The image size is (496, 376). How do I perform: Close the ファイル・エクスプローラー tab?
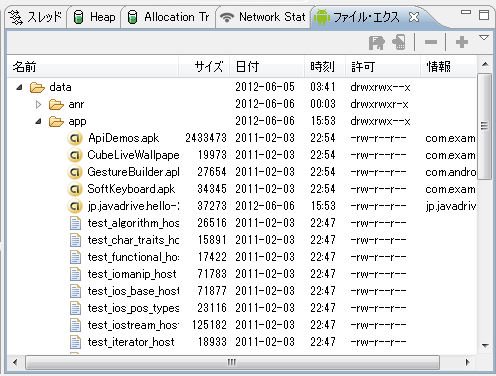414,17
